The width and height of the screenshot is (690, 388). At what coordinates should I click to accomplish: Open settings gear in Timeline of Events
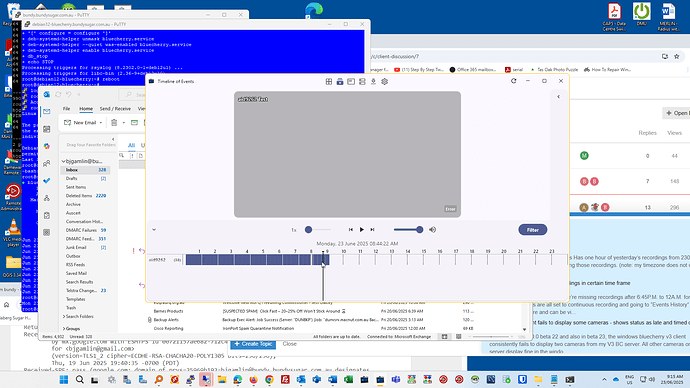pos(385,81)
